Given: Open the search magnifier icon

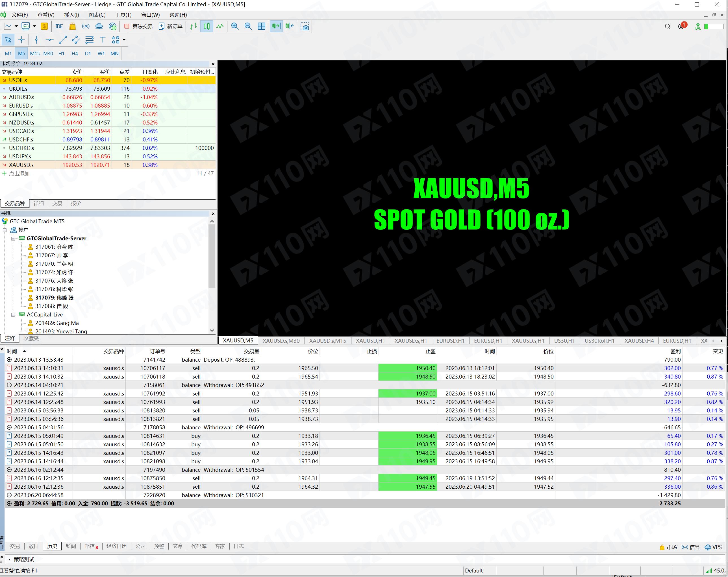Looking at the screenshot, I should [x=667, y=26].
